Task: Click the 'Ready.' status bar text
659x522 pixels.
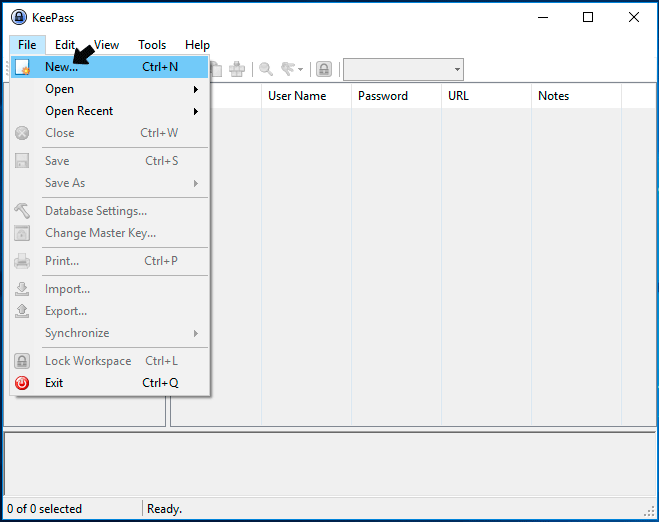Action: point(164,509)
